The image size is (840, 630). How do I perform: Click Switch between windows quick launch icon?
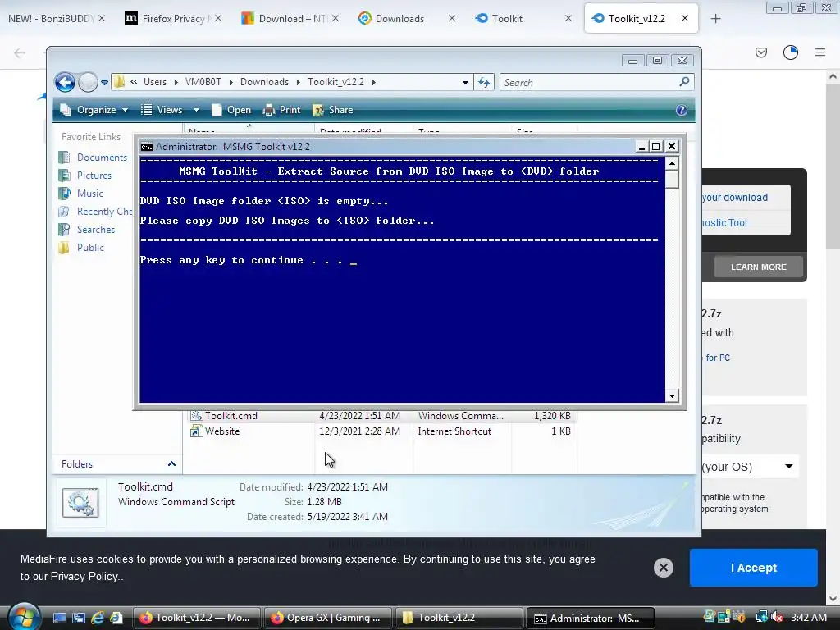(x=79, y=619)
